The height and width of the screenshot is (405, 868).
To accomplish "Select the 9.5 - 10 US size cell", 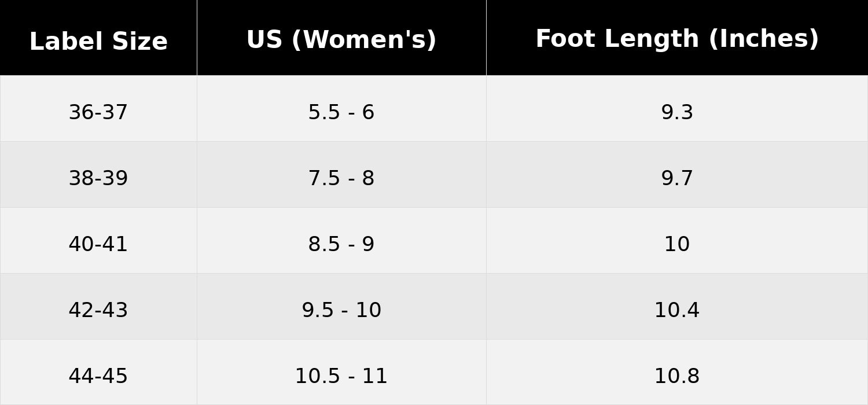I will click(x=341, y=310).
